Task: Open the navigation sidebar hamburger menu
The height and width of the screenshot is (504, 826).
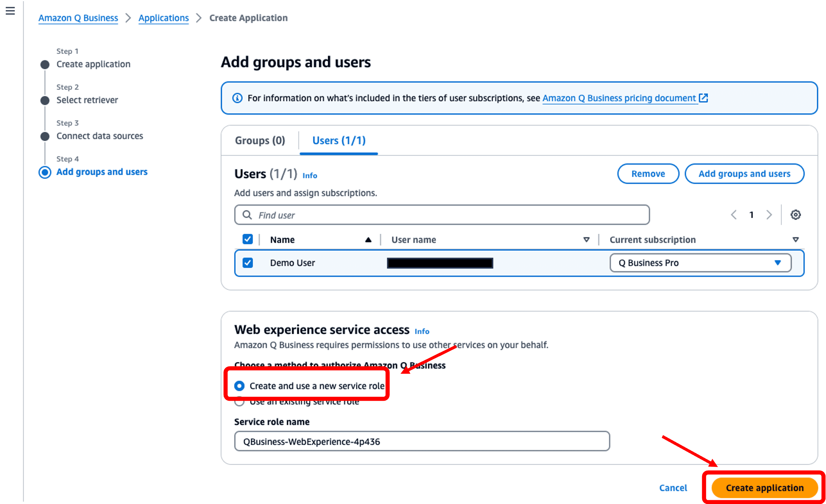Action: coord(10,11)
